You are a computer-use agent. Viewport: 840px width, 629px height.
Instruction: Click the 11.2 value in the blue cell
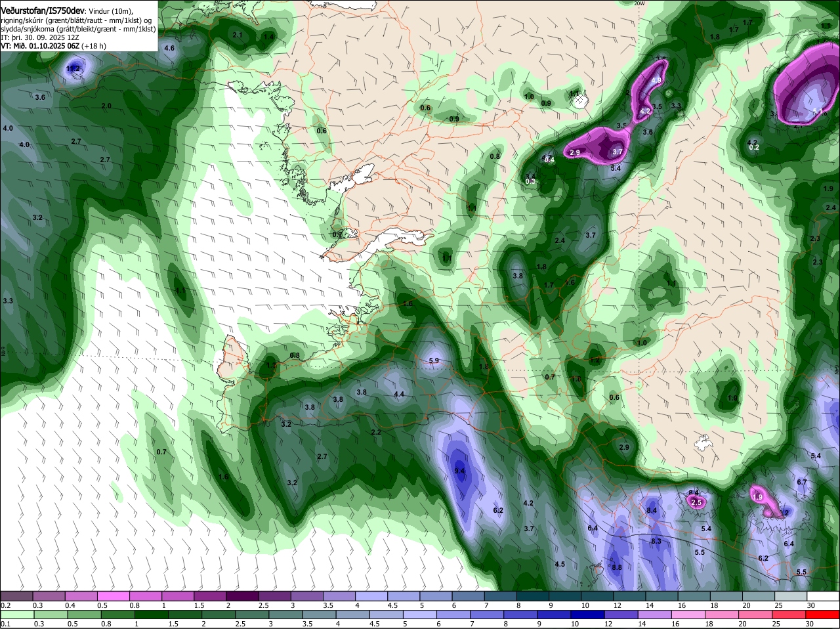(73, 68)
